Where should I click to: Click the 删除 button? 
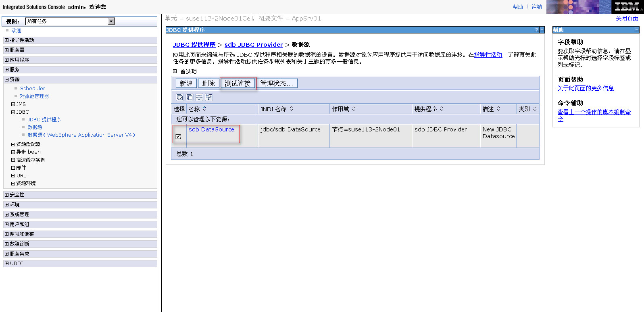208,83
